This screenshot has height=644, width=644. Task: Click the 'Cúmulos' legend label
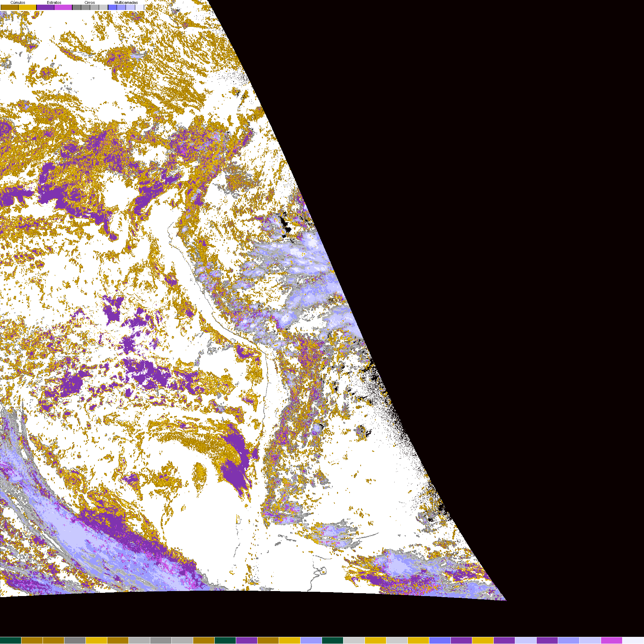click(18, 3)
